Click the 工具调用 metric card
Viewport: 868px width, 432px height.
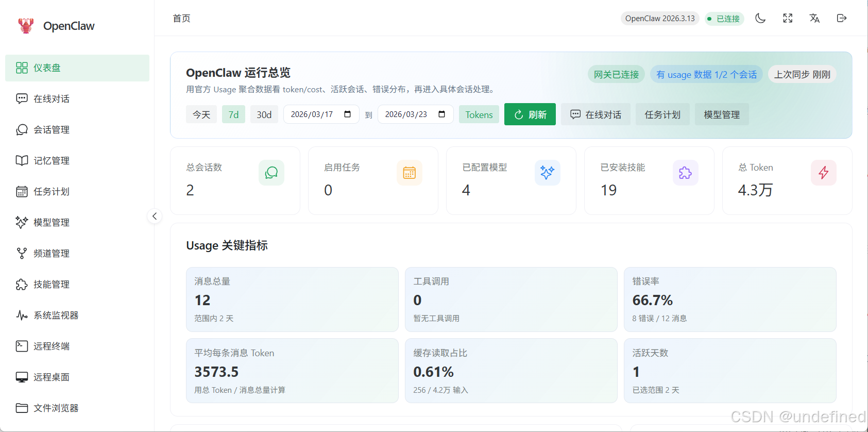click(511, 300)
